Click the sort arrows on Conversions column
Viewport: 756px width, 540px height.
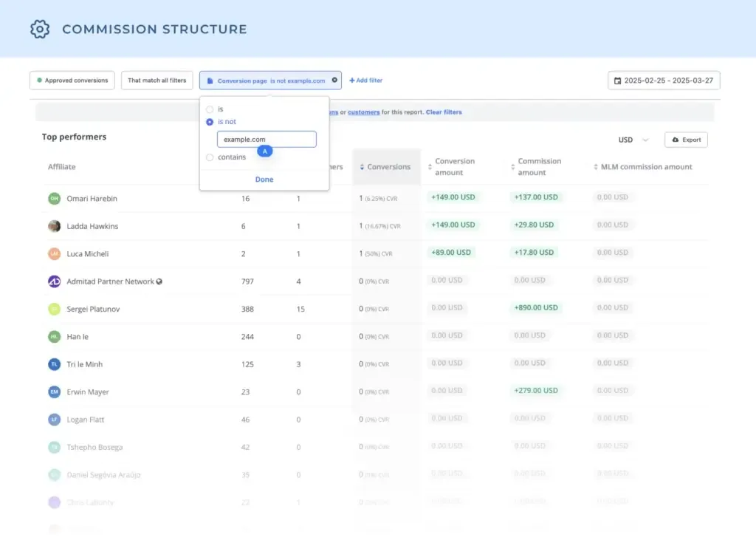[x=362, y=167]
